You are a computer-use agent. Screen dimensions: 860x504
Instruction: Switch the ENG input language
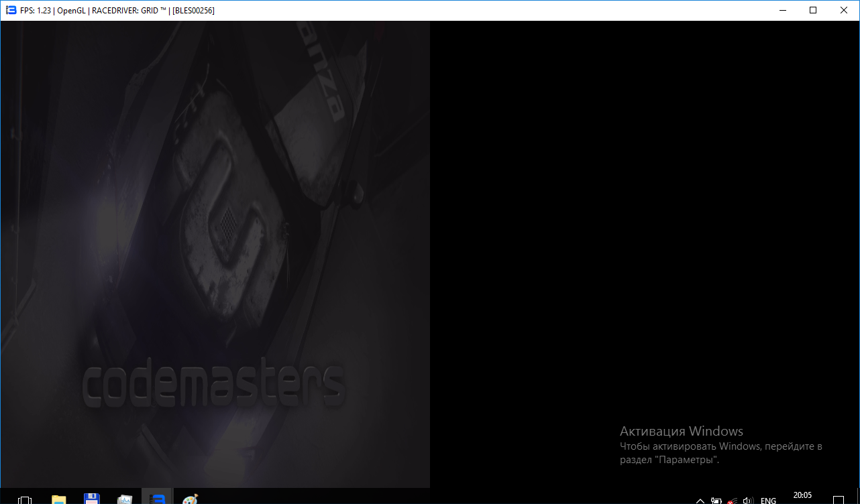tap(768, 501)
